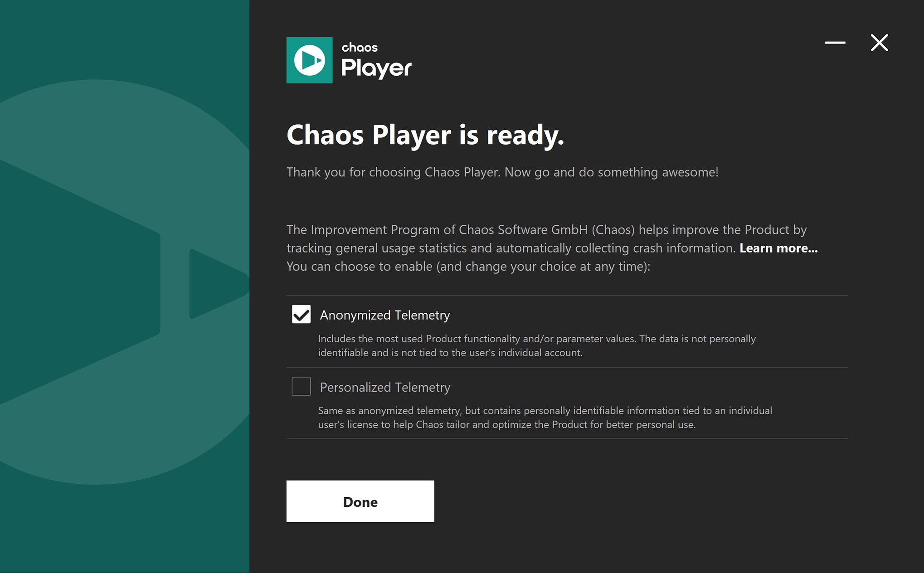The width and height of the screenshot is (924, 573).
Task: Click the anonymized telemetry description starting "Includes the most used"
Action: pyautogui.click(x=537, y=346)
